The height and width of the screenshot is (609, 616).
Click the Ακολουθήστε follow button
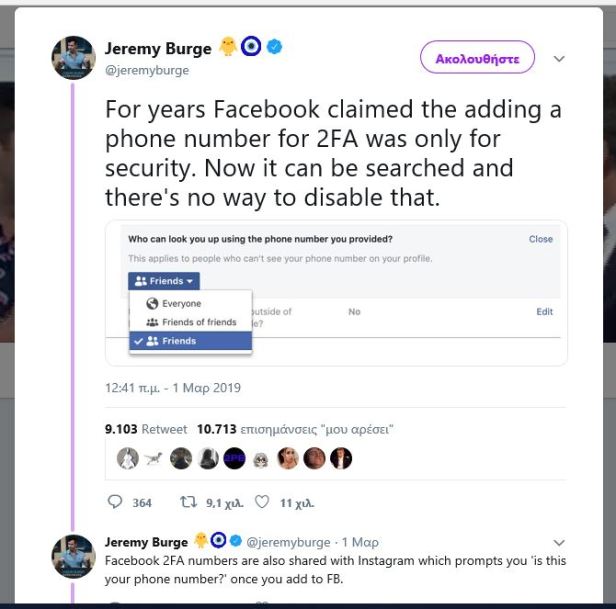coord(477,58)
